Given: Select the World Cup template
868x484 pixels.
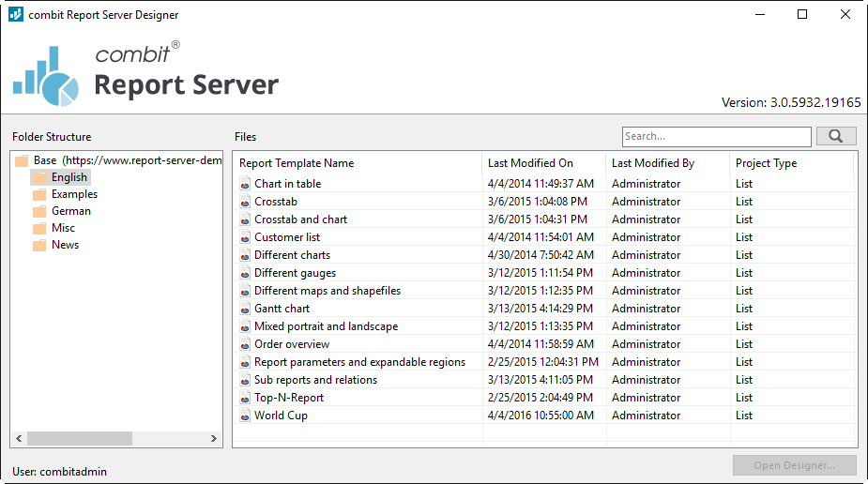Looking at the screenshot, I should (x=281, y=416).
